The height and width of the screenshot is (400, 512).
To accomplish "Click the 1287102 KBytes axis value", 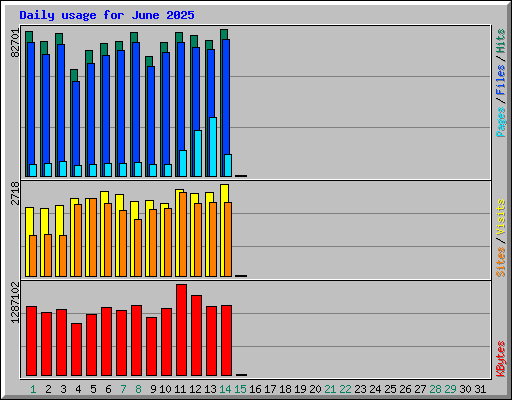I will 15,303.
